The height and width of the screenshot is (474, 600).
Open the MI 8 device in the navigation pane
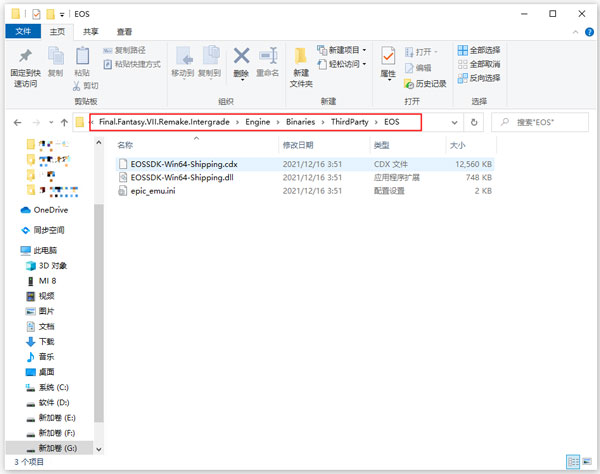[x=42, y=281]
